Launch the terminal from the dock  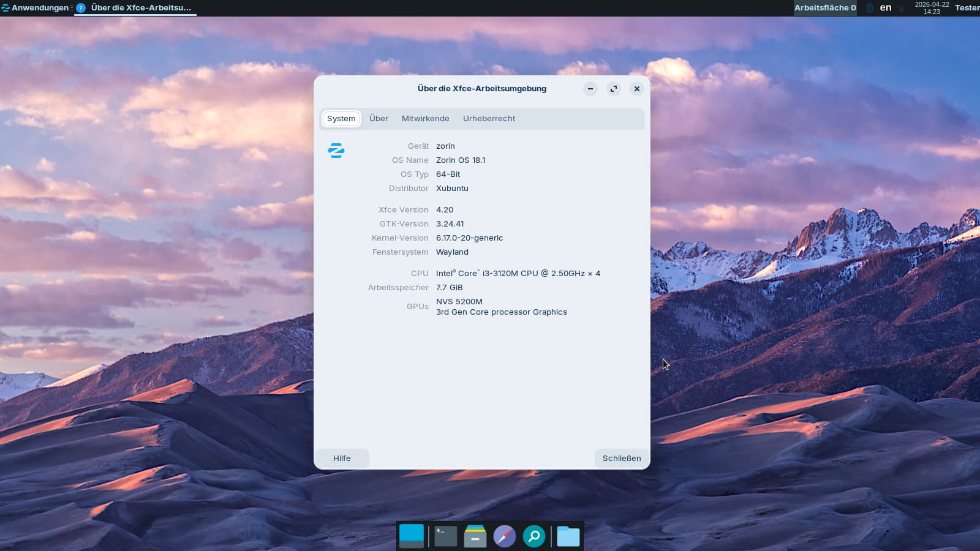[x=445, y=536]
